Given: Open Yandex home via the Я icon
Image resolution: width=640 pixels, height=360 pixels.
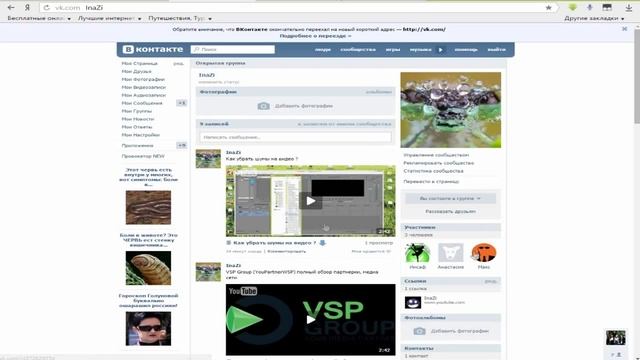Looking at the screenshot, I should (27, 7).
